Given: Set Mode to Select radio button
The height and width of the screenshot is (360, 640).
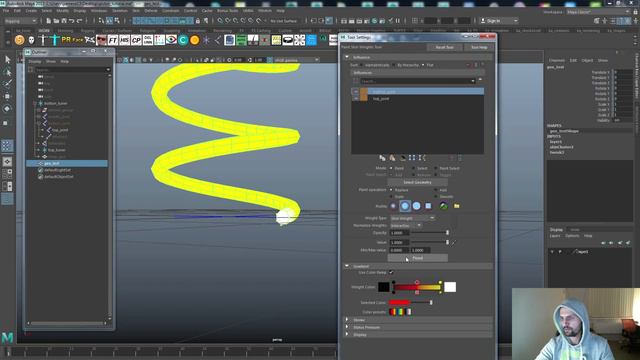Looking at the screenshot, I should tap(413, 168).
